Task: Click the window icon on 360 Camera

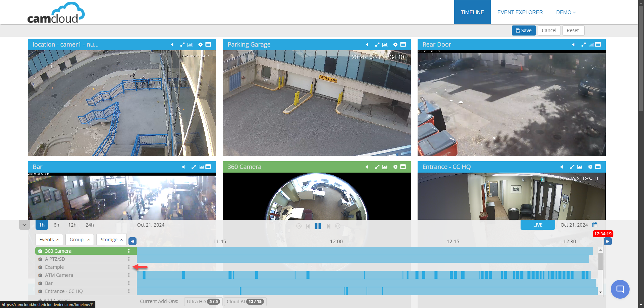Action: [403, 167]
